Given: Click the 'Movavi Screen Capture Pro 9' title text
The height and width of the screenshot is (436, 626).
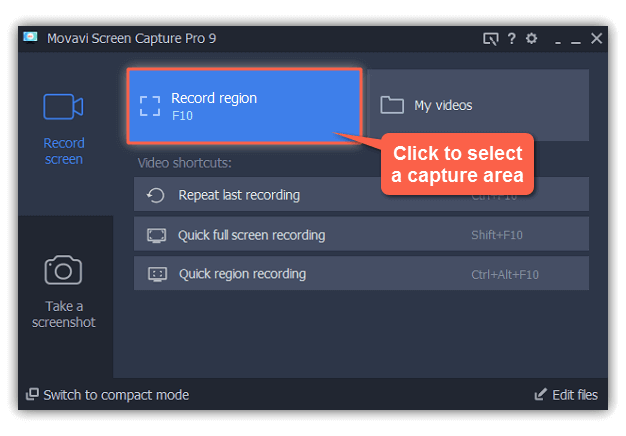Looking at the screenshot, I should [x=131, y=39].
